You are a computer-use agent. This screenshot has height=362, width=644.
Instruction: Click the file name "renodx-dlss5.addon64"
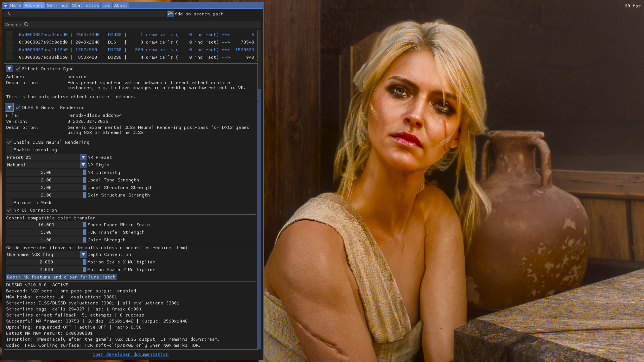[x=95, y=115]
